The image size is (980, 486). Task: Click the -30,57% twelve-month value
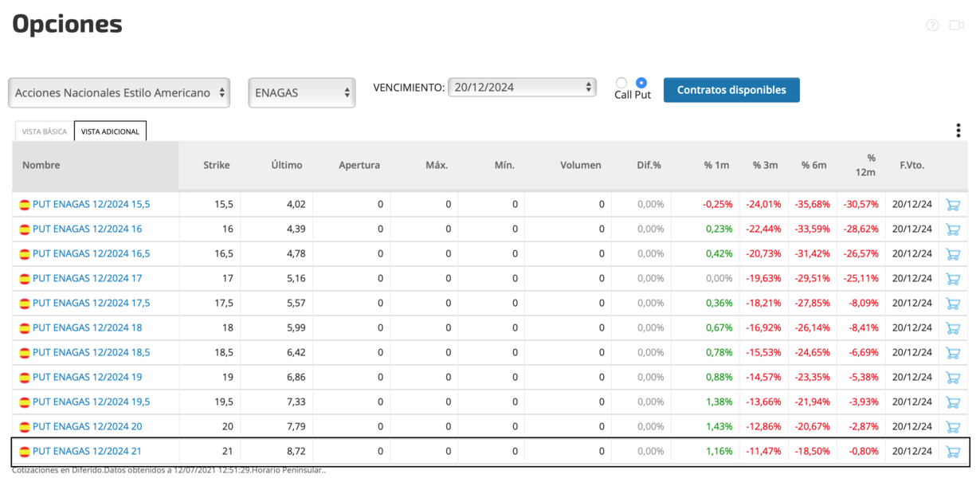point(860,204)
